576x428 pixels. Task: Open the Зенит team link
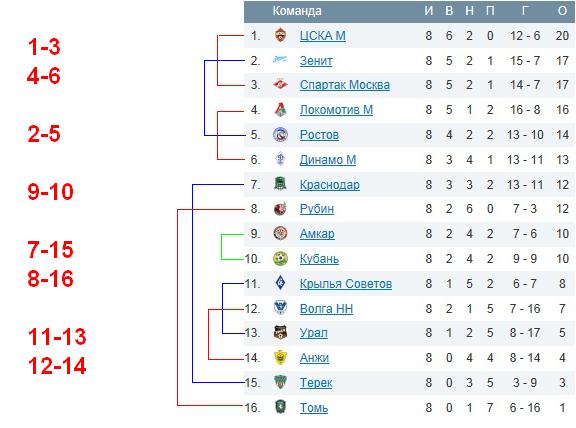[x=316, y=61]
